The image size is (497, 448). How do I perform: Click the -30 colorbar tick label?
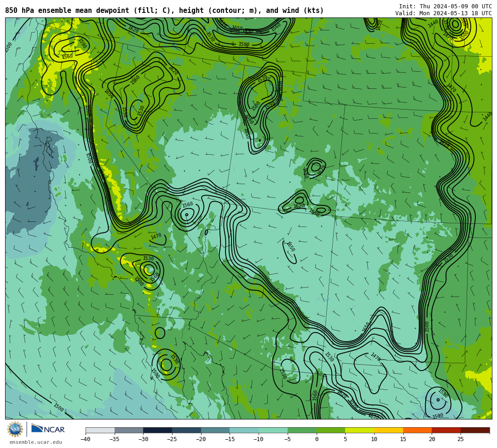[143, 439]
